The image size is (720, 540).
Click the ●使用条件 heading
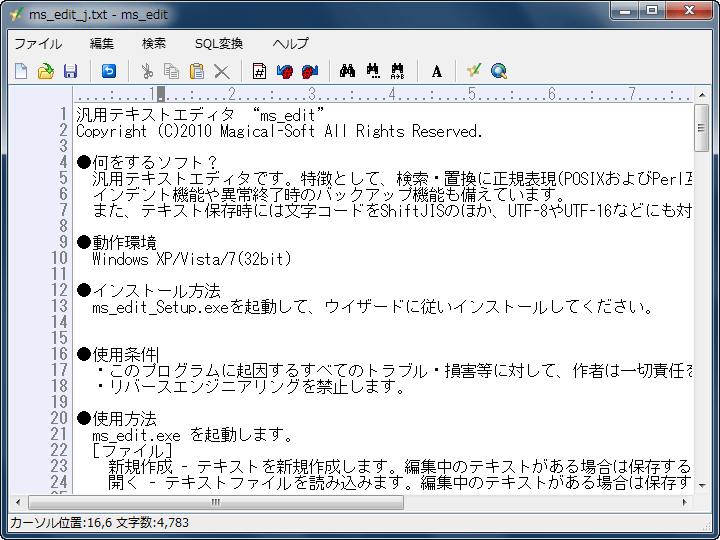click(117, 354)
